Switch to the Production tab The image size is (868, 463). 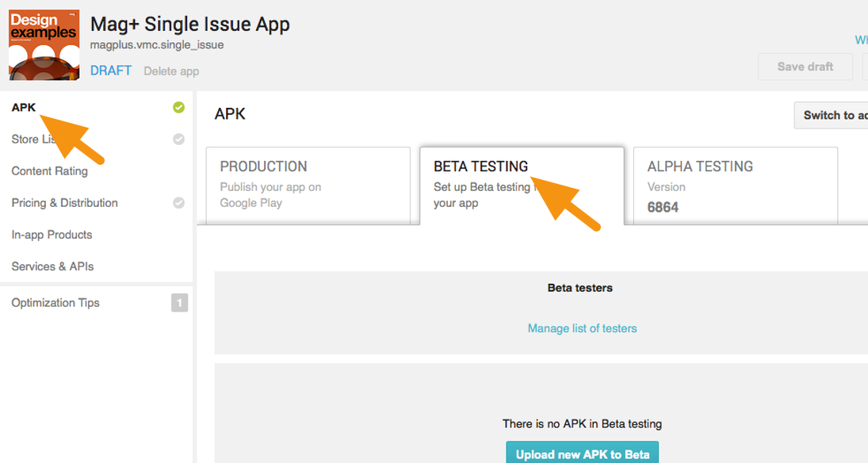pyautogui.click(x=308, y=186)
